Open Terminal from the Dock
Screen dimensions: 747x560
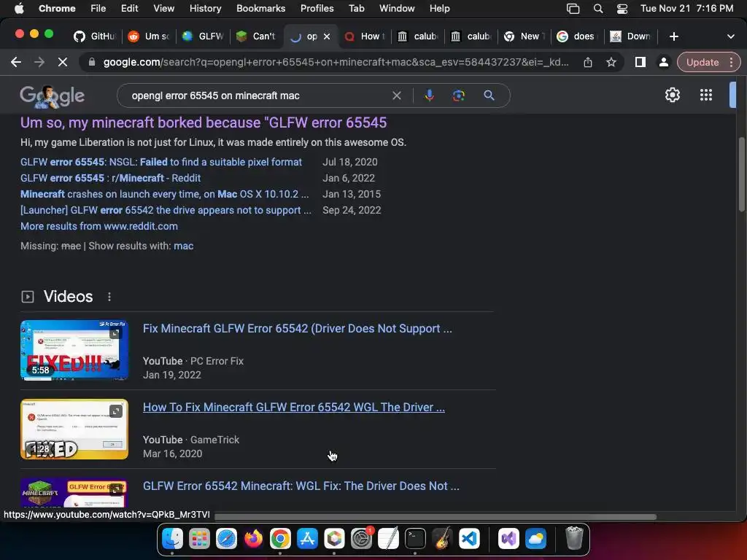pyautogui.click(x=415, y=539)
